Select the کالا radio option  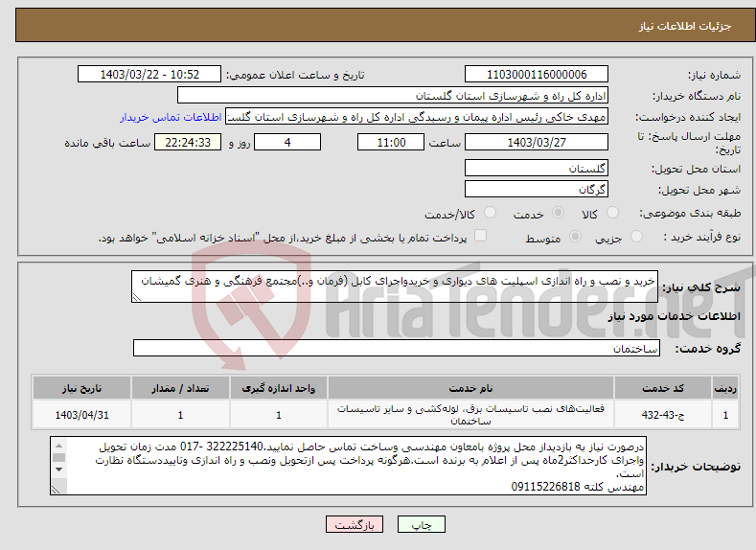click(x=612, y=213)
